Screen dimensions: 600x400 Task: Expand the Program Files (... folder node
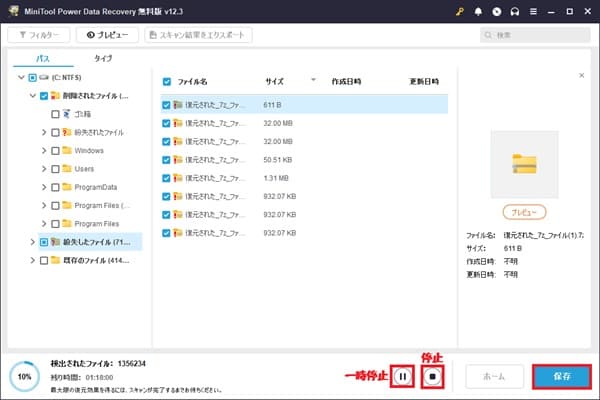(44, 206)
